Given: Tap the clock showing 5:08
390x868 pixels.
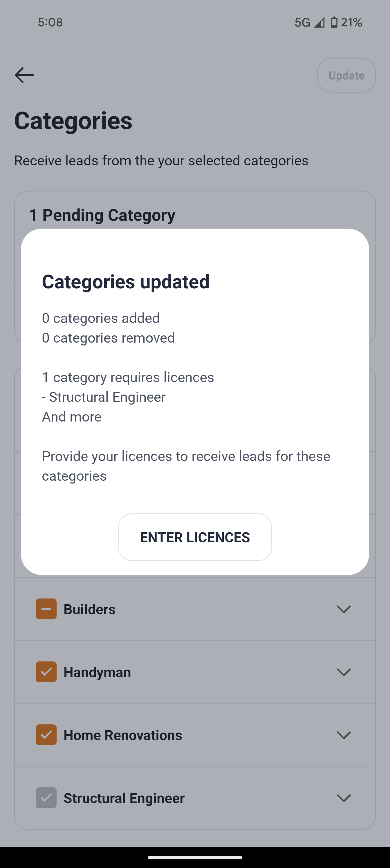Looking at the screenshot, I should click(x=50, y=23).
